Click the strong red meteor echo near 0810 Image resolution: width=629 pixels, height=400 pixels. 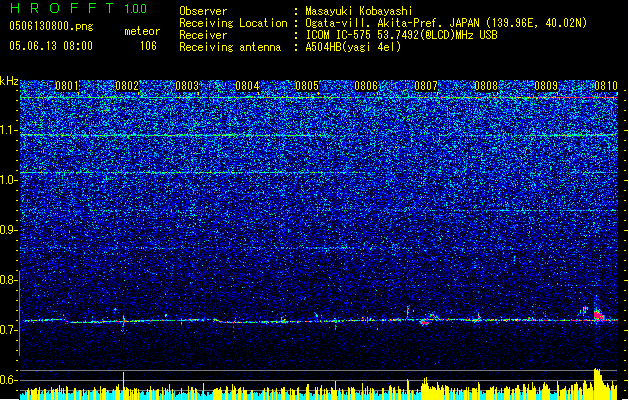coord(599,315)
